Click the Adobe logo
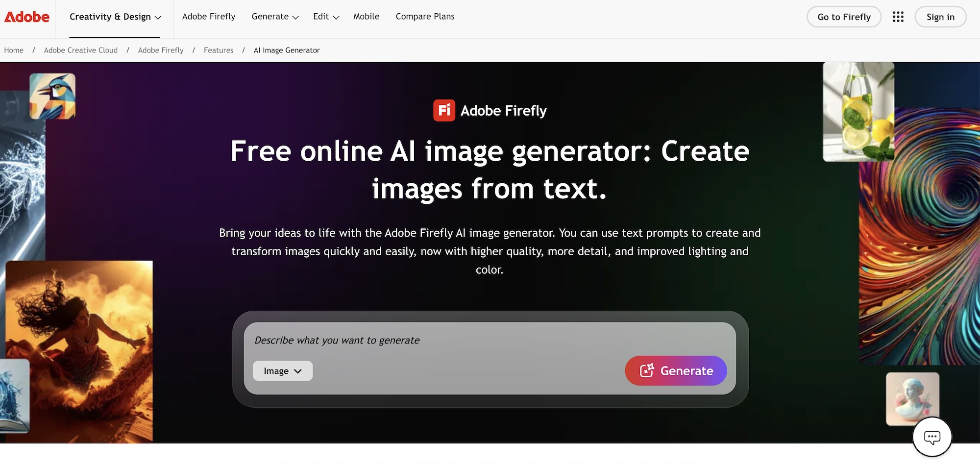Image resolution: width=980 pixels, height=464 pixels. click(x=27, y=17)
